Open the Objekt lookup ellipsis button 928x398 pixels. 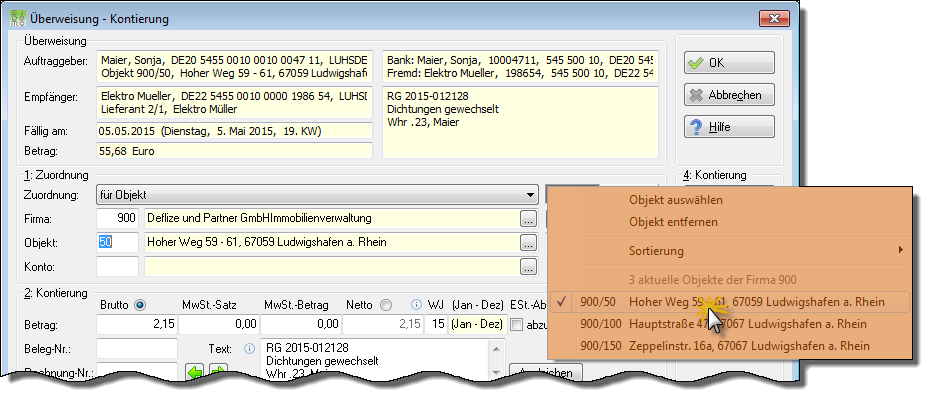coord(529,242)
